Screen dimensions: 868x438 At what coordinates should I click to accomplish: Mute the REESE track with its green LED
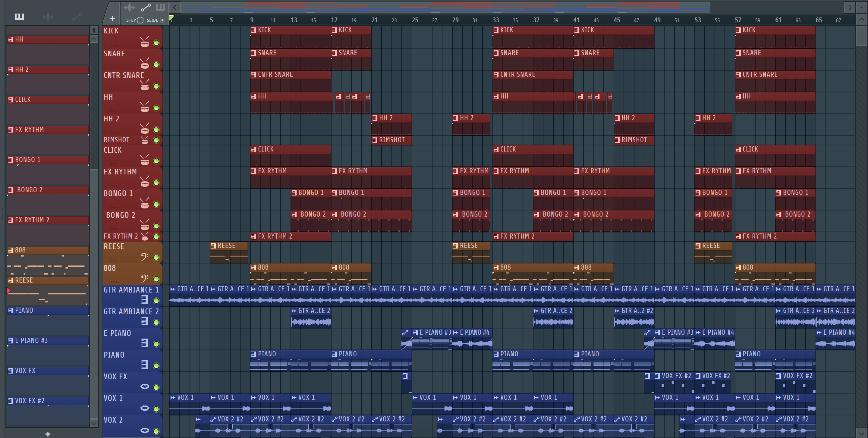(x=156, y=258)
